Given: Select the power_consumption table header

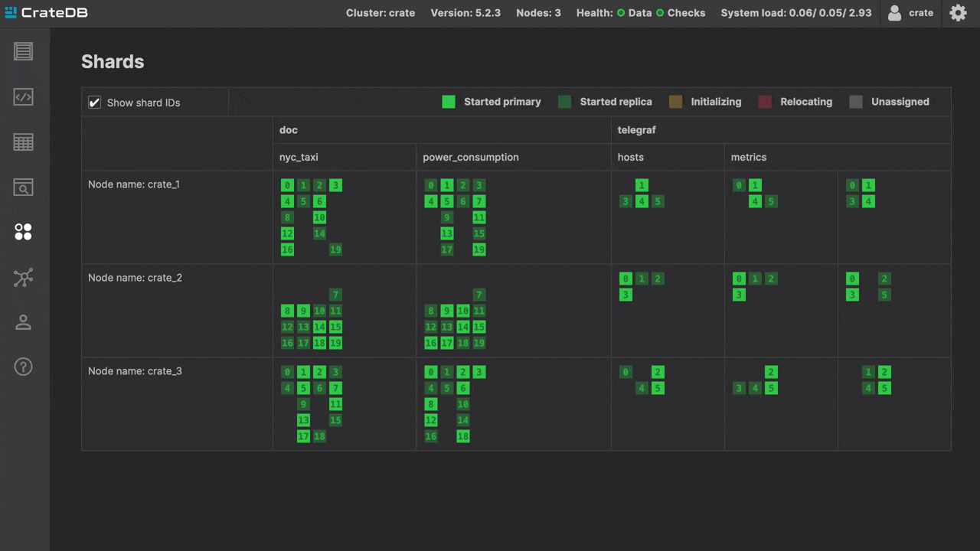Looking at the screenshot, I should [471, 157].
